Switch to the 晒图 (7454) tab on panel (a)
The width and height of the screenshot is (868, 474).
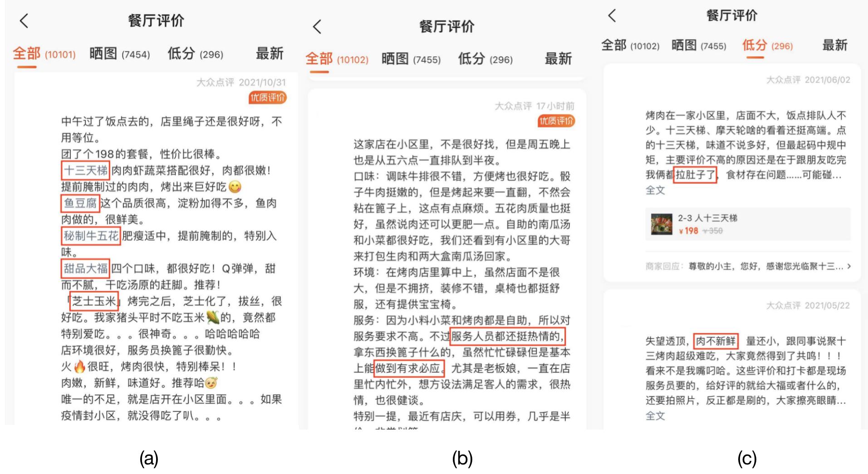click(x=119, y=53)
